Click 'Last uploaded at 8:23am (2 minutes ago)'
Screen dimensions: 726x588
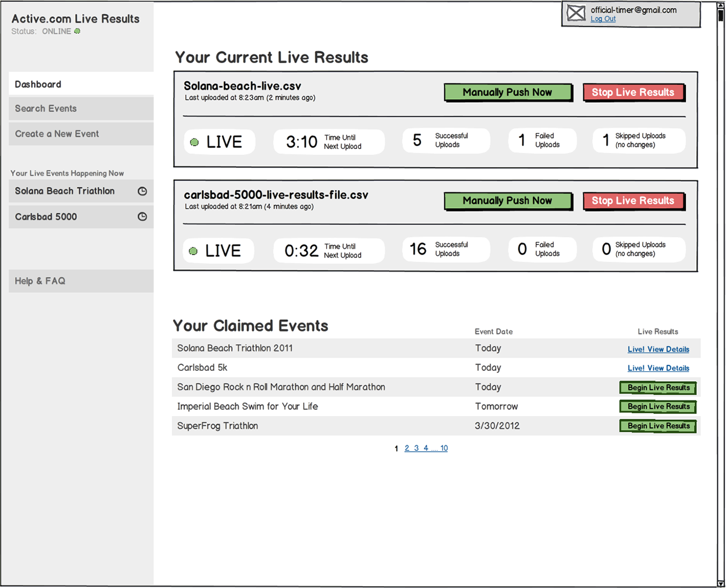[250, 97]
